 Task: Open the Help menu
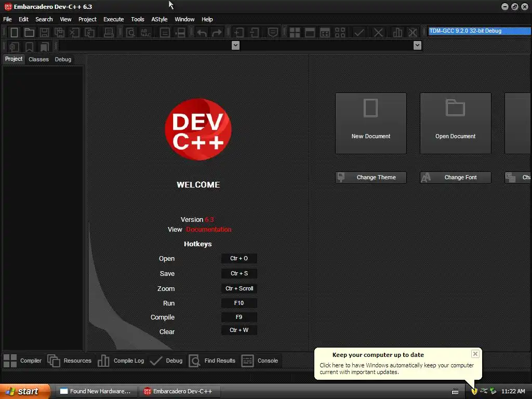207,19
